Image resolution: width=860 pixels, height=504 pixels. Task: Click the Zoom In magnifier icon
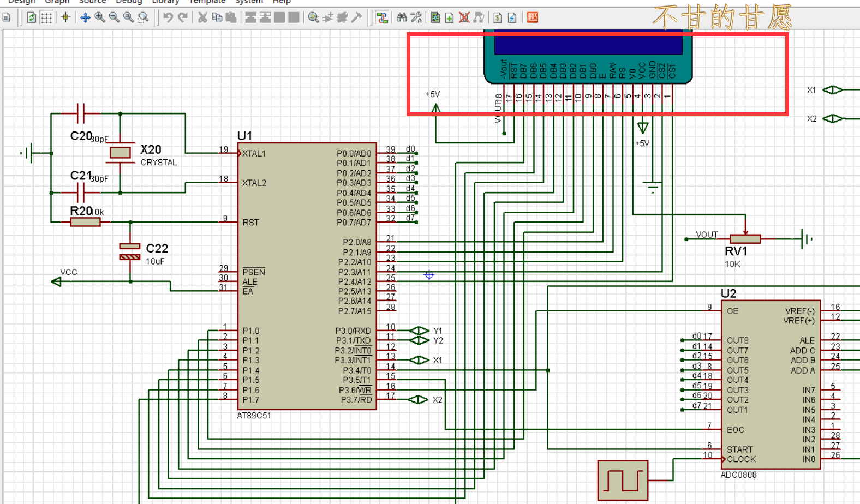coord(100,17)
